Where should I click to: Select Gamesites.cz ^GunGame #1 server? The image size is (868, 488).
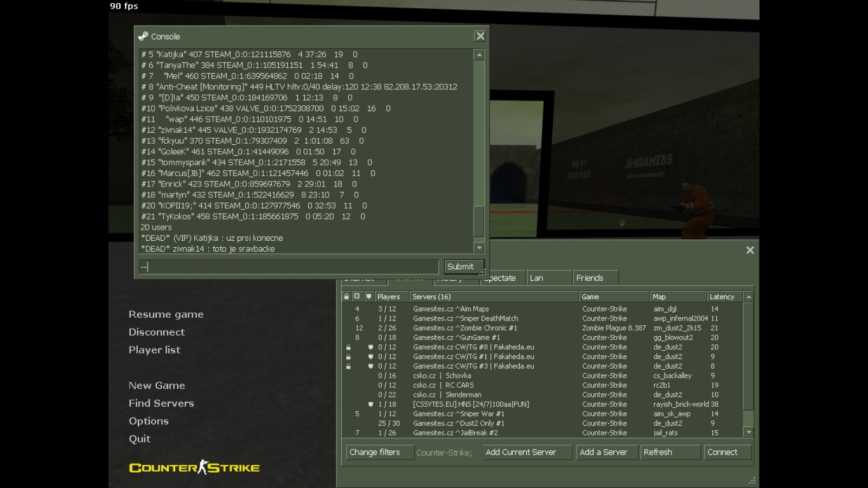pyautogui.click(x=542, y=338)
